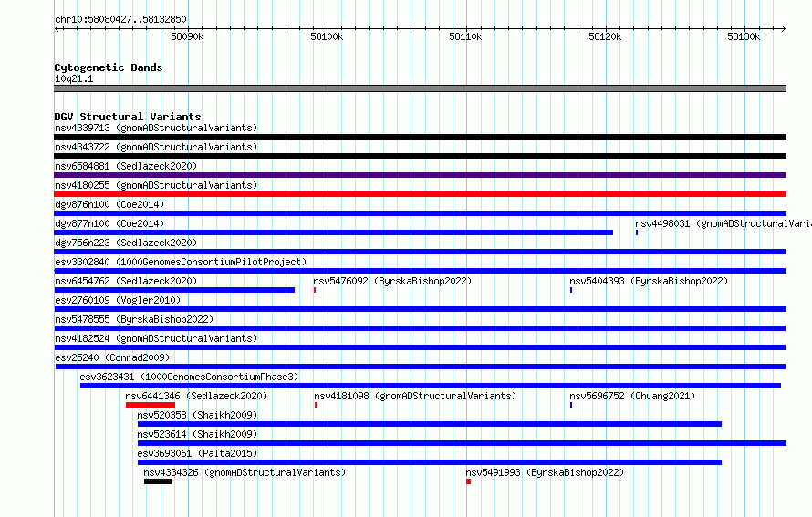Select the esv3693061 Palta2015 label

[x=197, y=453]
